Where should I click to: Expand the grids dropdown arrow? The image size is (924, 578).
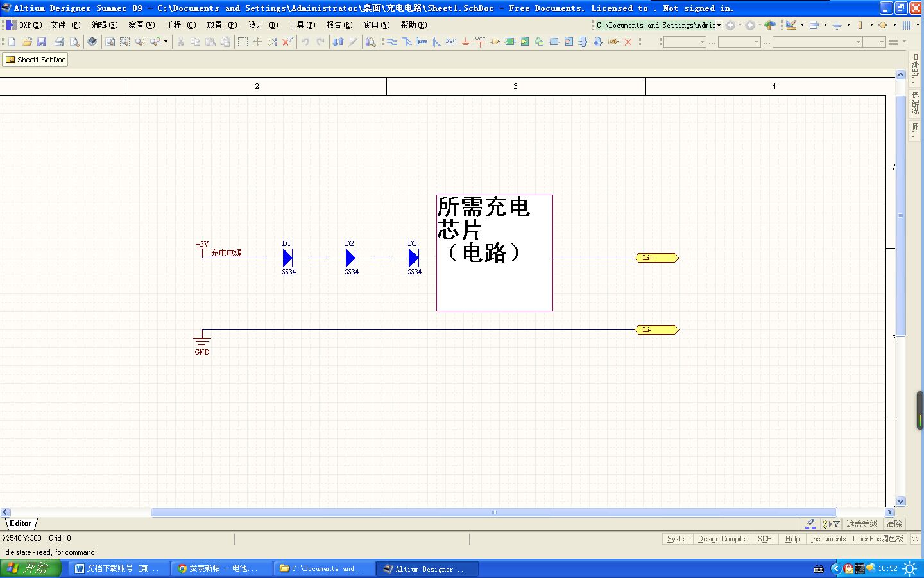(x=918, y=25)
